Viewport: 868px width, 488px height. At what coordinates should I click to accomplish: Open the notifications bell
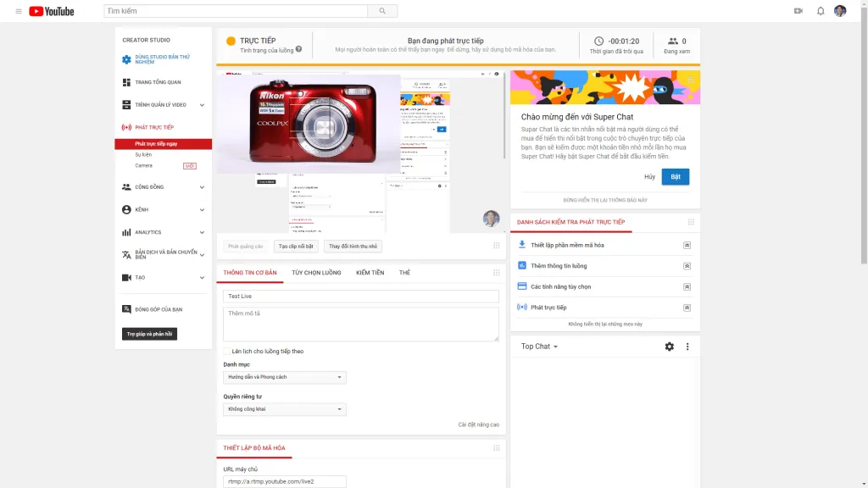point(820,11)
